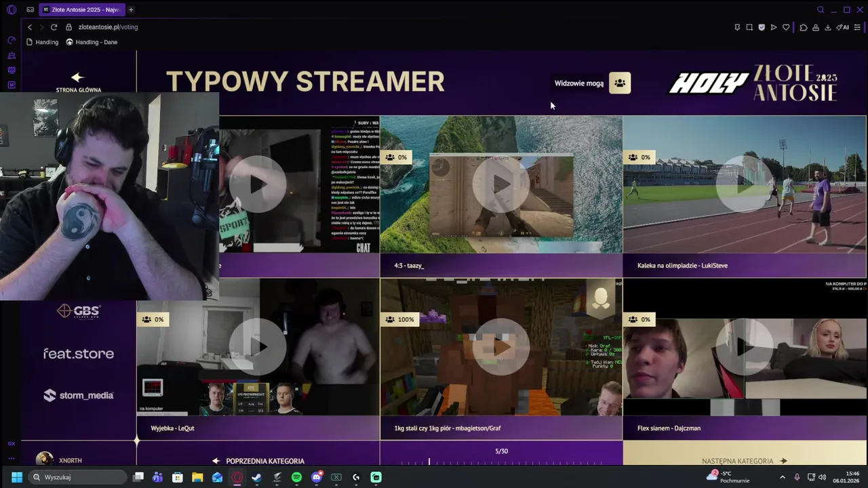Click the 5/30 category progress bar
The image size is (868, 488).
(501, 462)
